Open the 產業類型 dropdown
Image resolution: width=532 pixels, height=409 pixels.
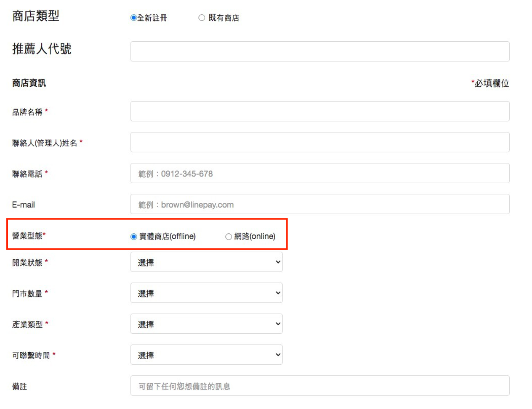tap(207, 324)
